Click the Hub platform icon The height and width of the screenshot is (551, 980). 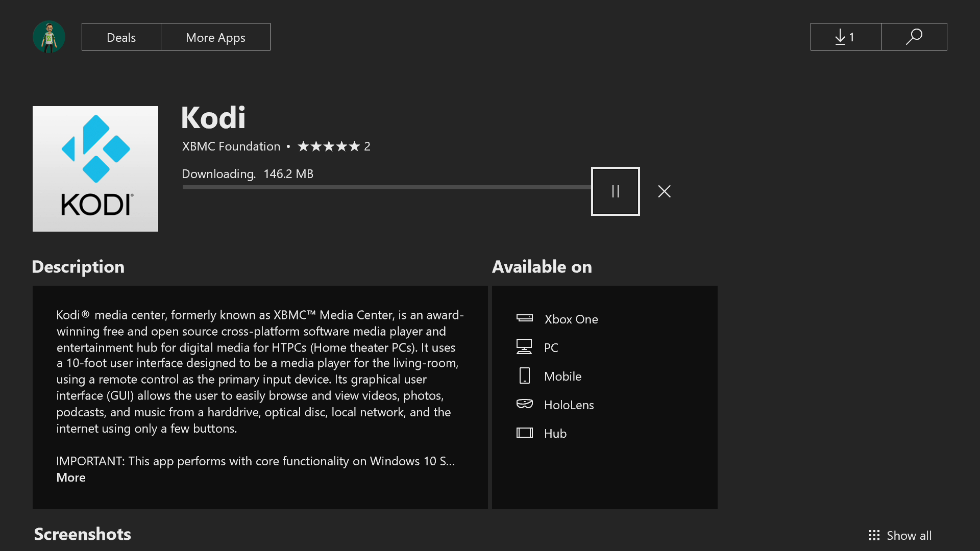coord(524,433)
